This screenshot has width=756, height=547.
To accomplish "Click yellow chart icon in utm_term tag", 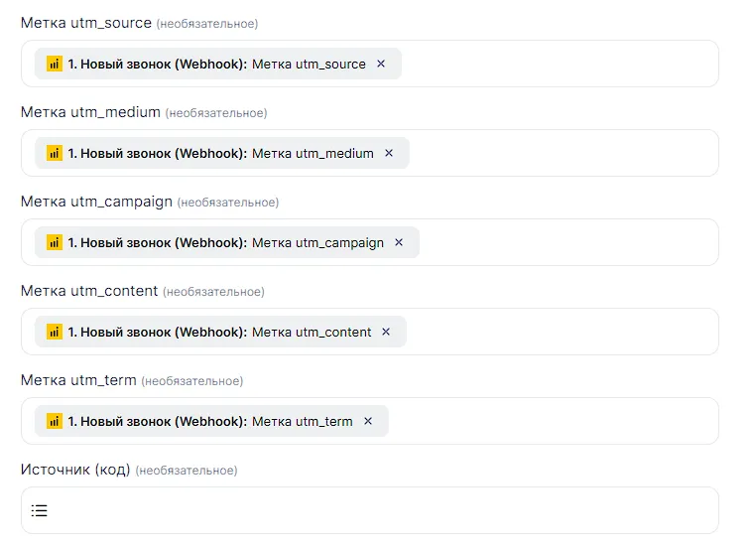I will 55,421.
